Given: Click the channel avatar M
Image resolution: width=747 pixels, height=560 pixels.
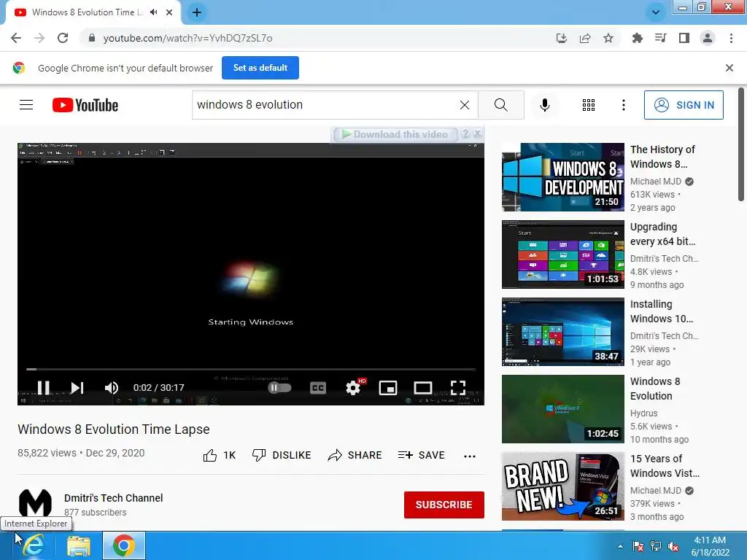Looking at the screenshot, I should click(35, 504).
